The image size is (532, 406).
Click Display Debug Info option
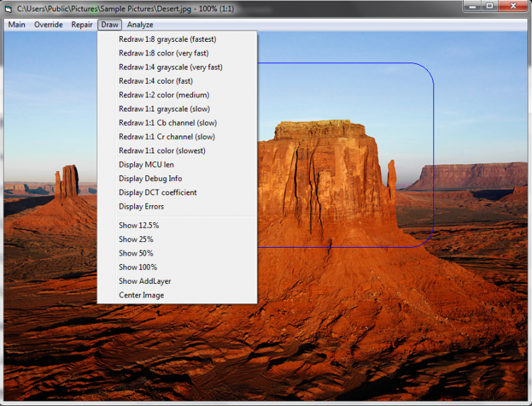[177, 179]
